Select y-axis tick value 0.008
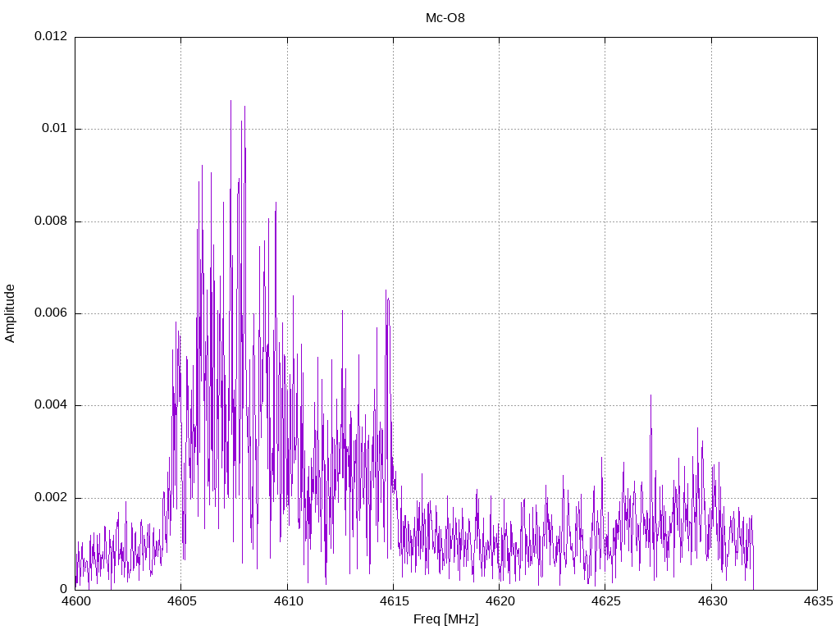 [51, 221]
